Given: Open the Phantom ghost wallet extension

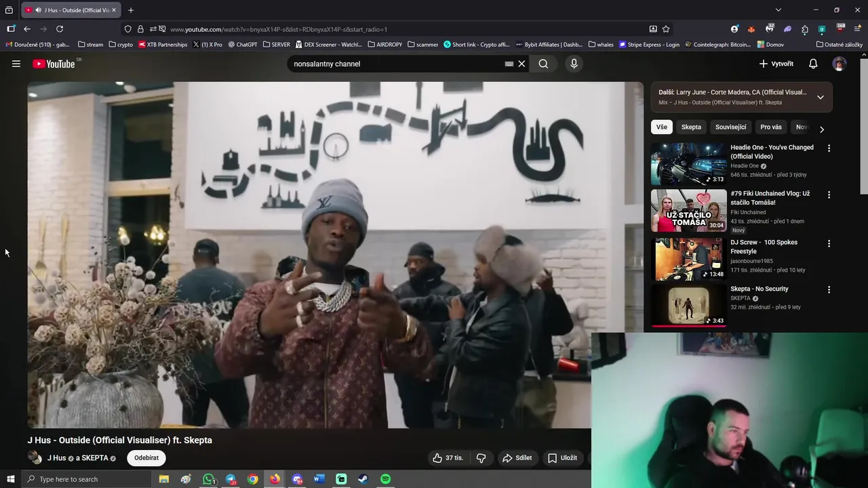Looking at the screenshot, I should 787,29.
